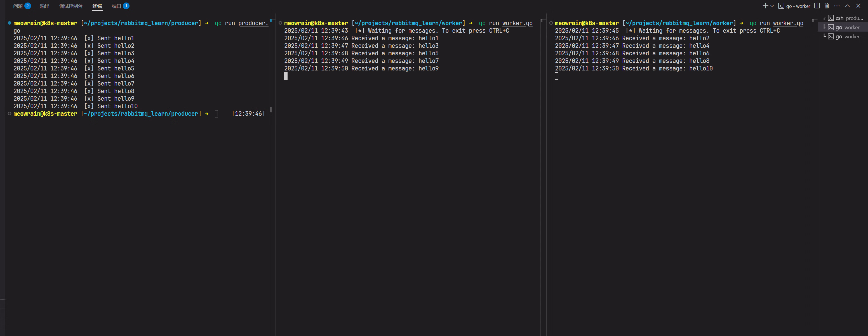Switch to the 输出 tab
868x336 pixels.
point(44,6)
